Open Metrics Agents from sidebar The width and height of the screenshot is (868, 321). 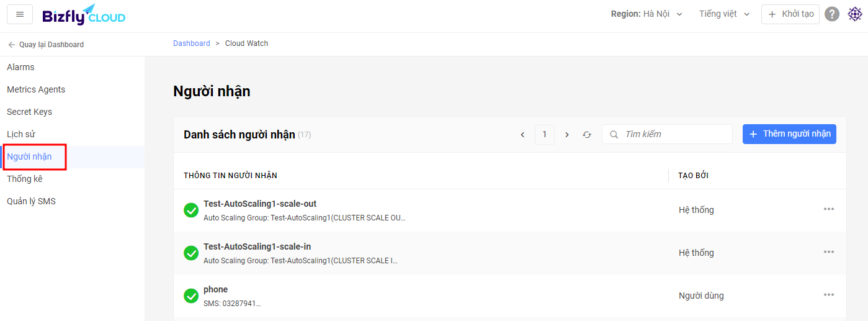(x=36, y=89)
